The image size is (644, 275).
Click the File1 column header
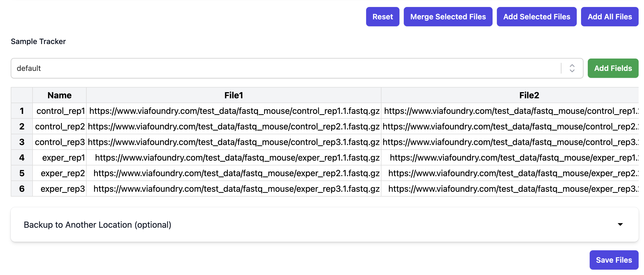click(233, 95)
